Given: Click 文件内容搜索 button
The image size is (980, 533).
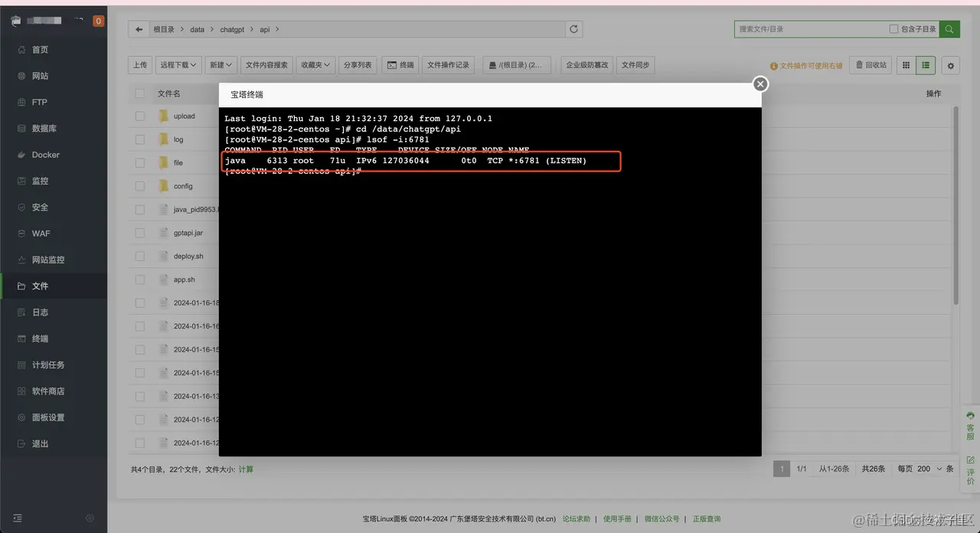Looking at the screenshot, I should pyautogui.click(x=266, y=65).
